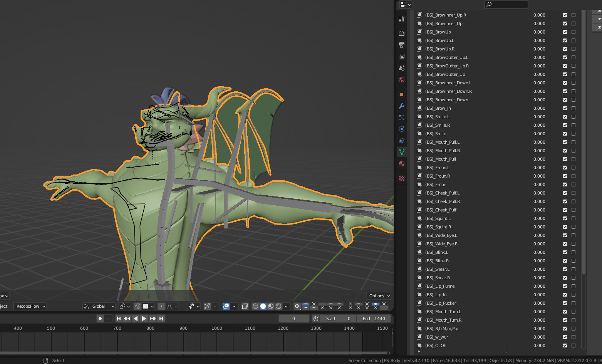This screenshot has width=602, height=364.
Task: Open the RetopoFlow dropdown menu
Action: (30, 306)
